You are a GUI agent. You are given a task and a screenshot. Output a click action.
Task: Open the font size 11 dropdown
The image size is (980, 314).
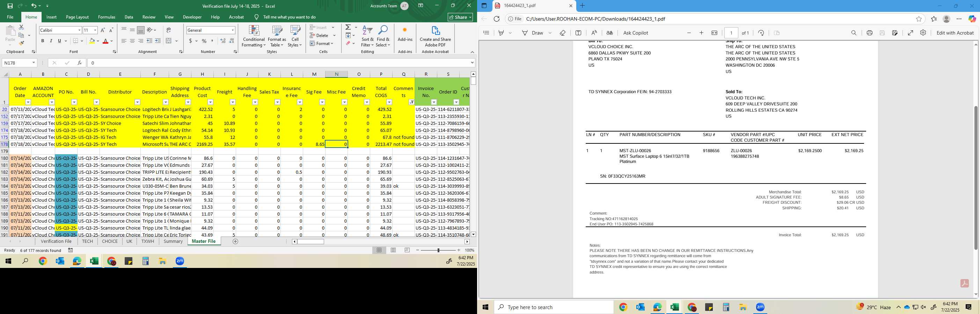pyautogui.click(x=95, y=30)
